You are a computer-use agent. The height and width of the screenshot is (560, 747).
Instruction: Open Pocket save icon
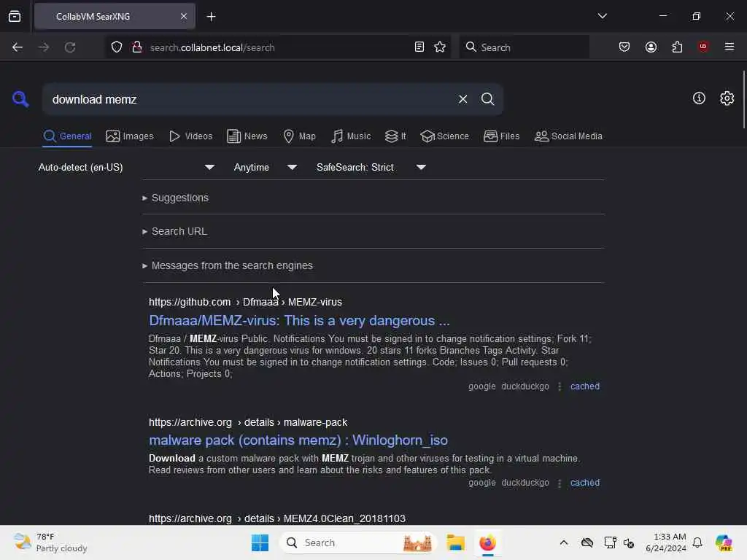tap(624, 47)
